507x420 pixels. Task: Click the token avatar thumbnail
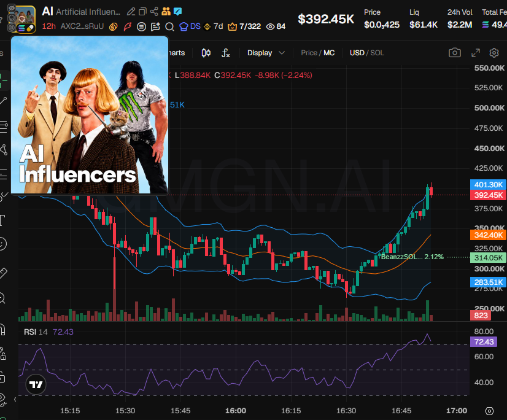[26, 19]
